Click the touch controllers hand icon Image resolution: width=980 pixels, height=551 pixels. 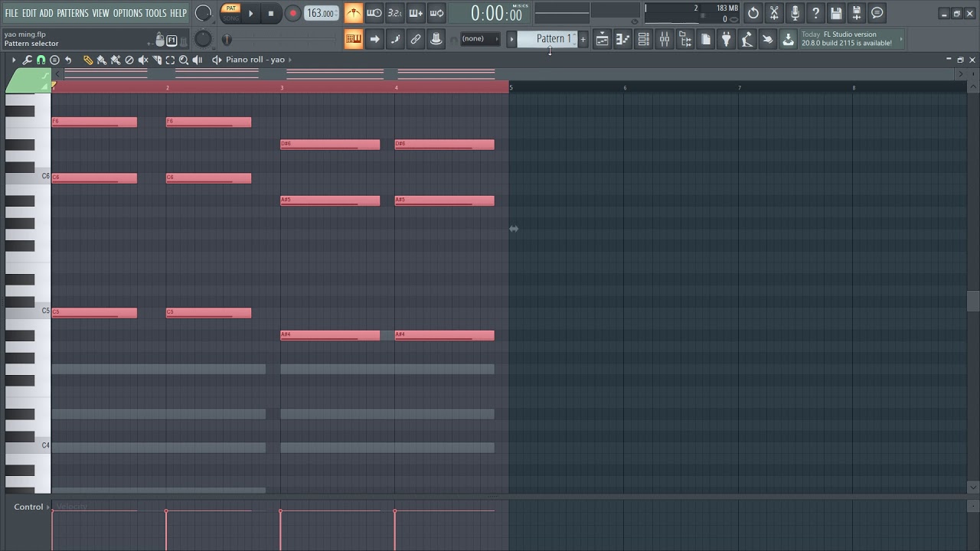(767, 39)
